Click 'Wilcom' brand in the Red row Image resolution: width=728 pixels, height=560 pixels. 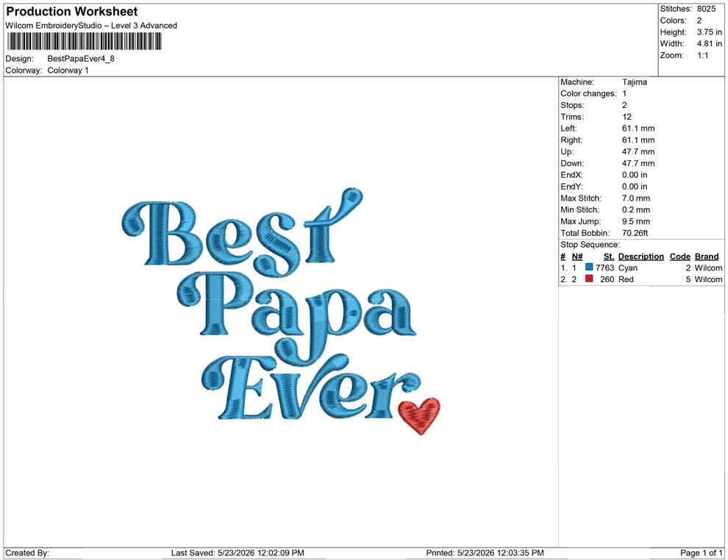point(708,279)
